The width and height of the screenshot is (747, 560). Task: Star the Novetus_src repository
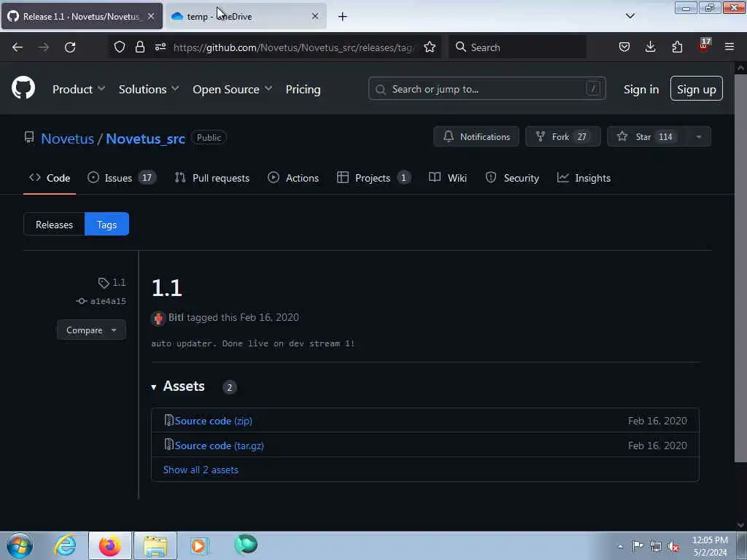coord(647,136)
